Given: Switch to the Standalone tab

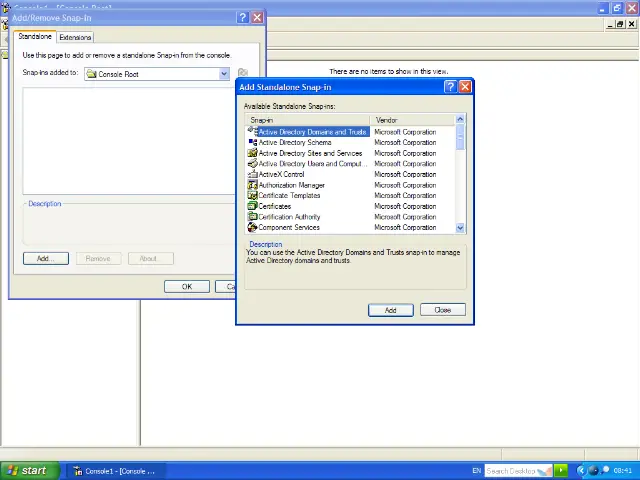Looking at the screenshot, I should pyautogui.click(x=35, y=37).
